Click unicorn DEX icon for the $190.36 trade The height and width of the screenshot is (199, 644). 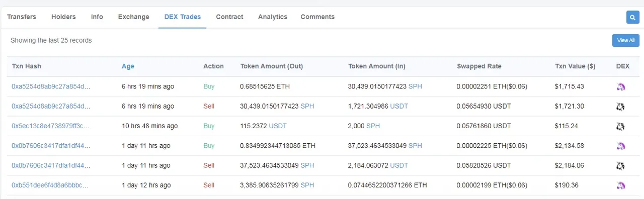(621, 185)
